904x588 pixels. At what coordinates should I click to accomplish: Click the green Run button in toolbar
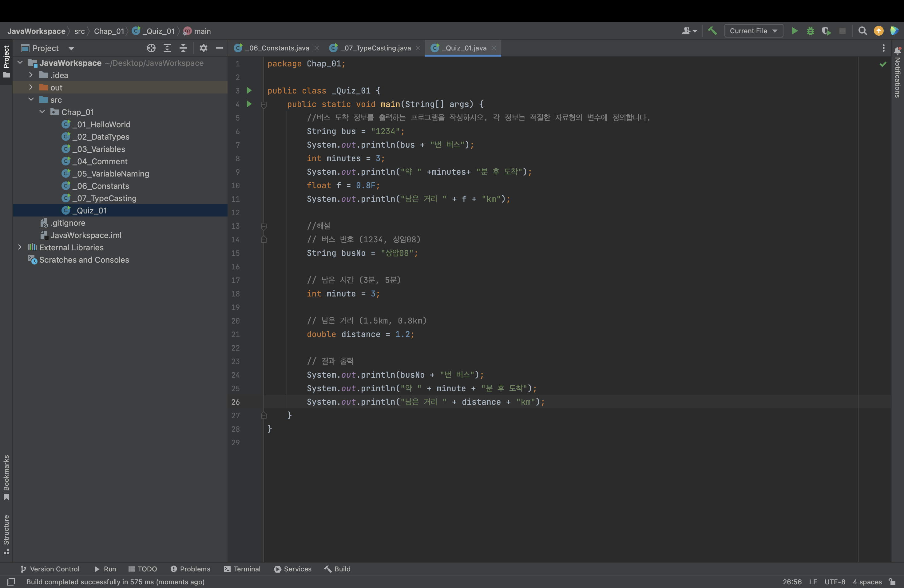794,31
